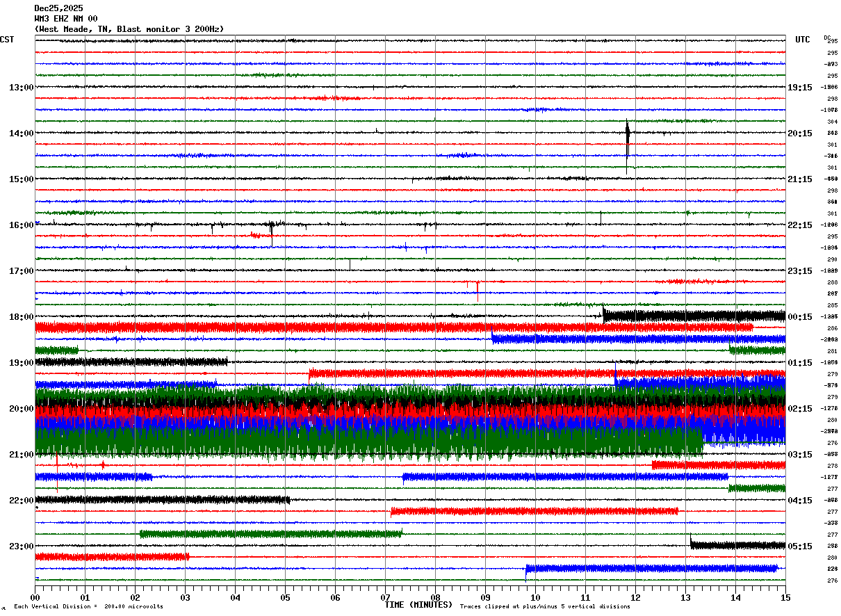841x616 pixels.
Task: Click the 07 minute axis tick label
Action: point(385,597)
